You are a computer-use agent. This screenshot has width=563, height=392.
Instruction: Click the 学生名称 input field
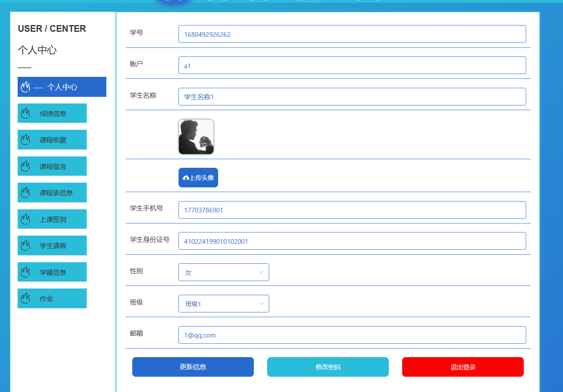352,97
